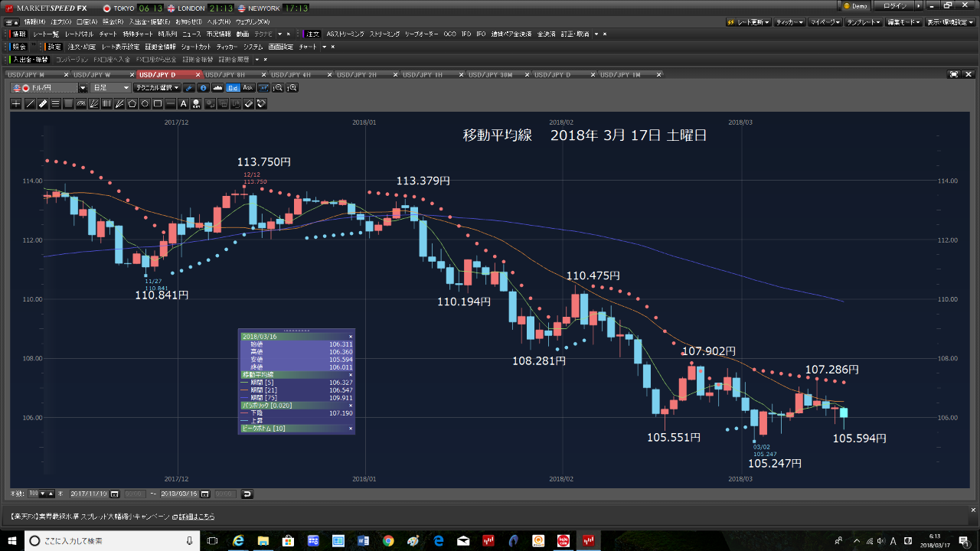
Task: Click the zoom-in magnifier icon
Action: 293,88
